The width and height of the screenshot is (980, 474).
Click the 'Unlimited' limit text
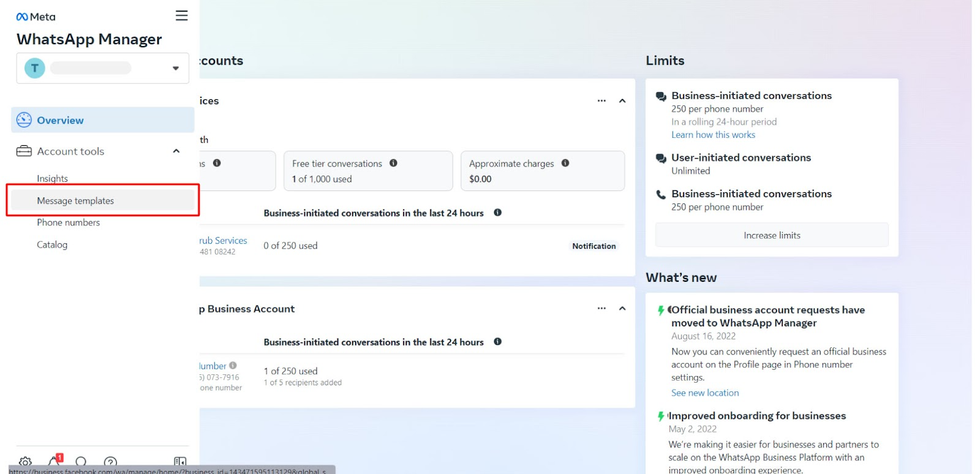click(691, 171)
